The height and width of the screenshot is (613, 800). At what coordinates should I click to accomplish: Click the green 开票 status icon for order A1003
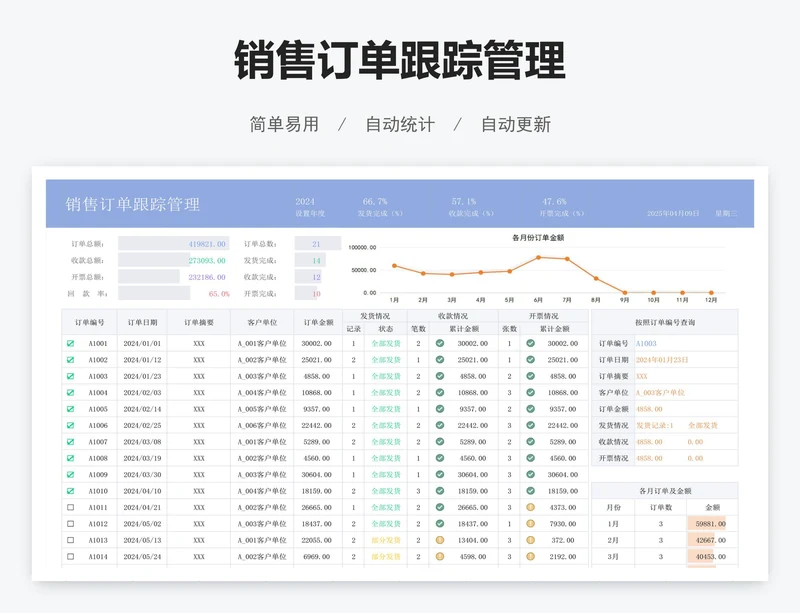531,376
